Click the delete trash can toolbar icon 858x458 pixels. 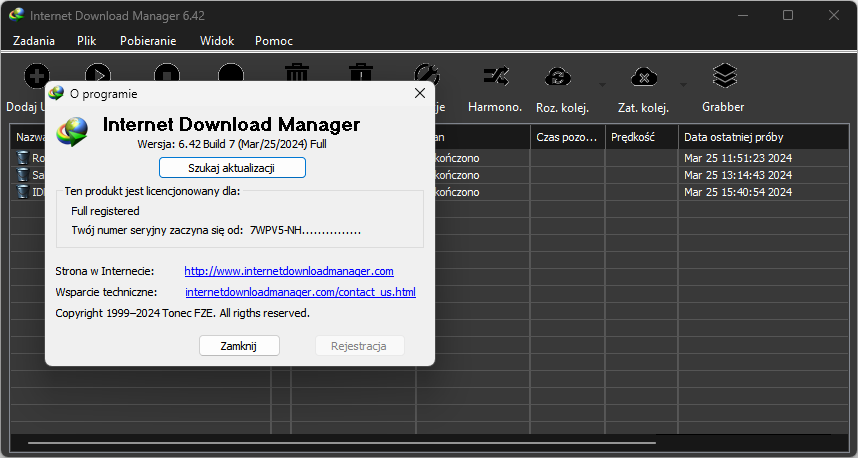(297, 72)
